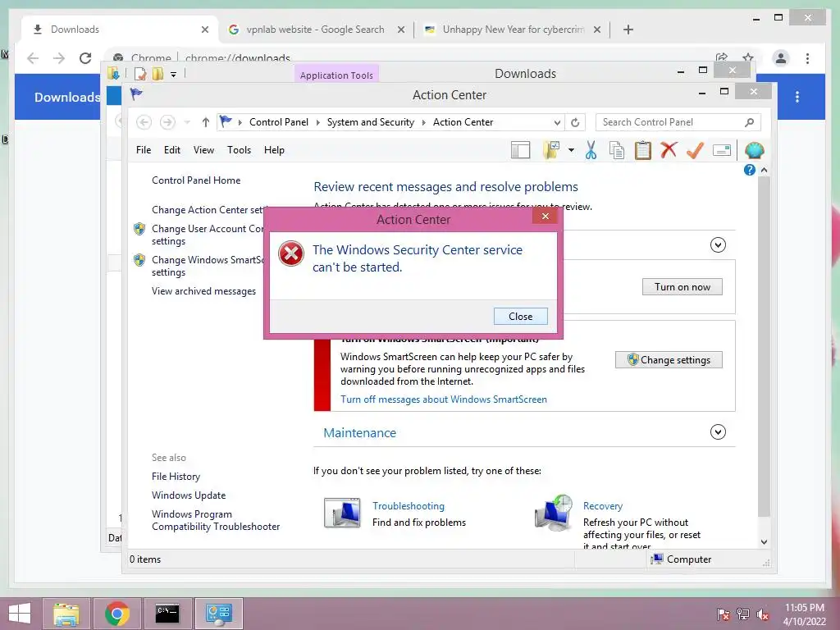Open the View menu
The width and height of the screenshot is (840, 630).
(x=203, y=150)
